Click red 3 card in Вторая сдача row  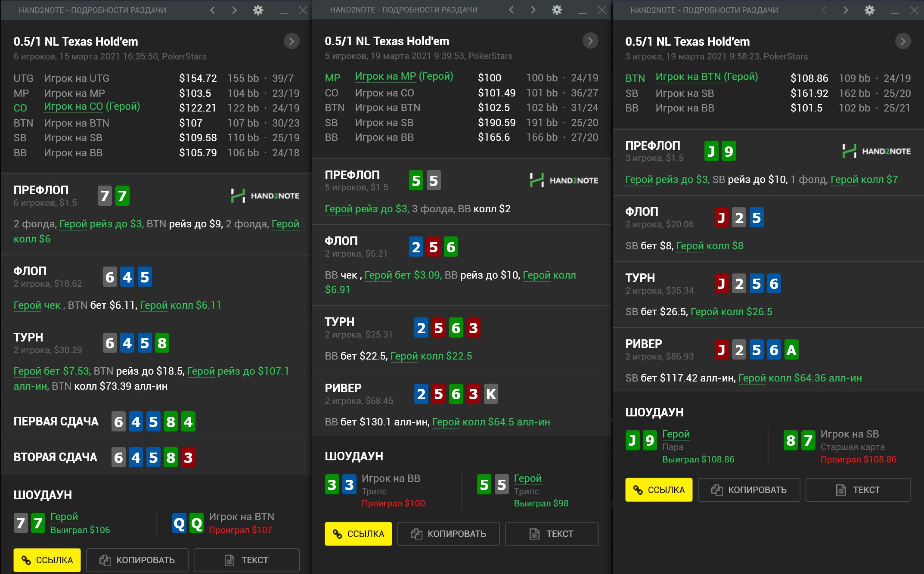(x=188, y=457)
